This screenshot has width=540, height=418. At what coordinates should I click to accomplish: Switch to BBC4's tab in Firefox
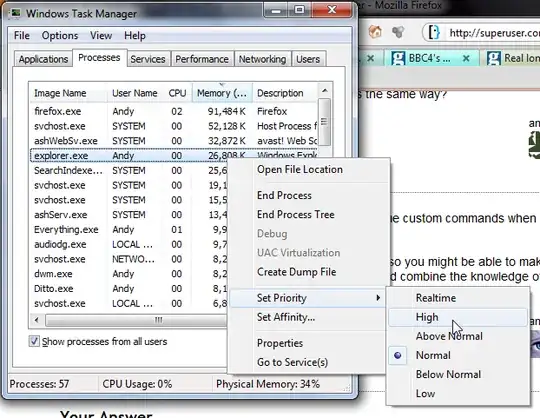432,58
